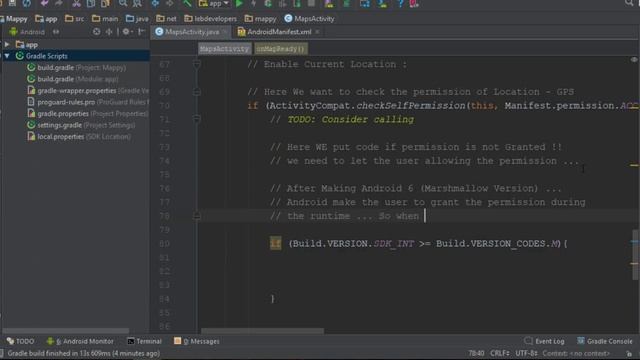Screen dimensions: 640x360
Task: Click the editor horizontal scrollbar
Action: point(263,331)
